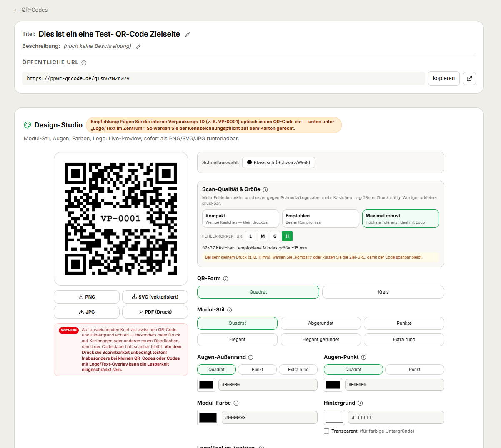
Task: Open the Hintergrund color swatch
Action: pos(334,418)
